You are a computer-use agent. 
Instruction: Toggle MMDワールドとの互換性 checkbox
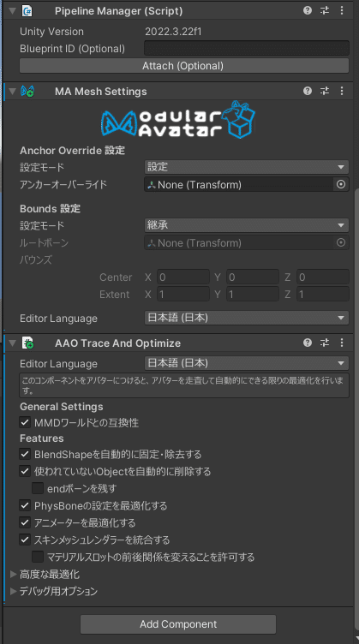[25, 422]
